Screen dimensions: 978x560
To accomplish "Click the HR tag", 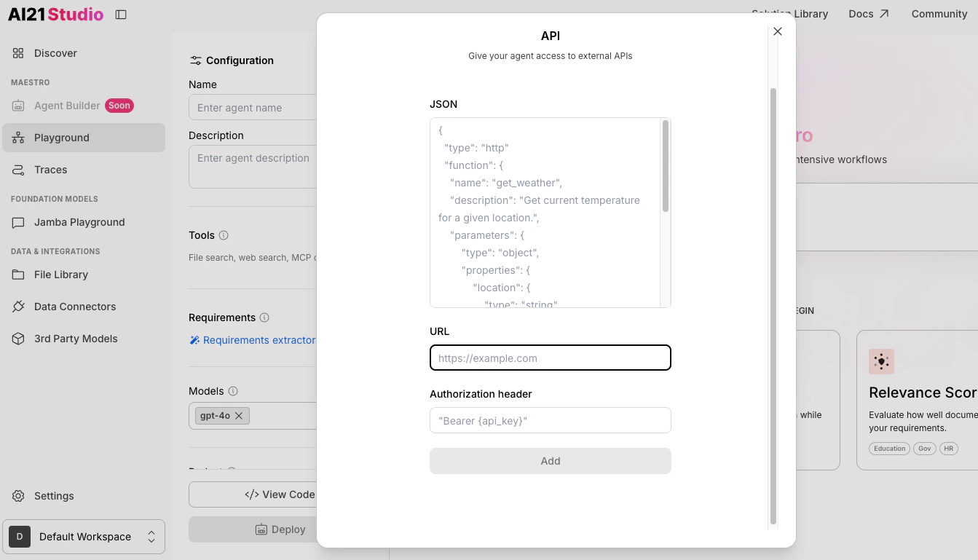I will pyautogui.click(x=949, y=449).
